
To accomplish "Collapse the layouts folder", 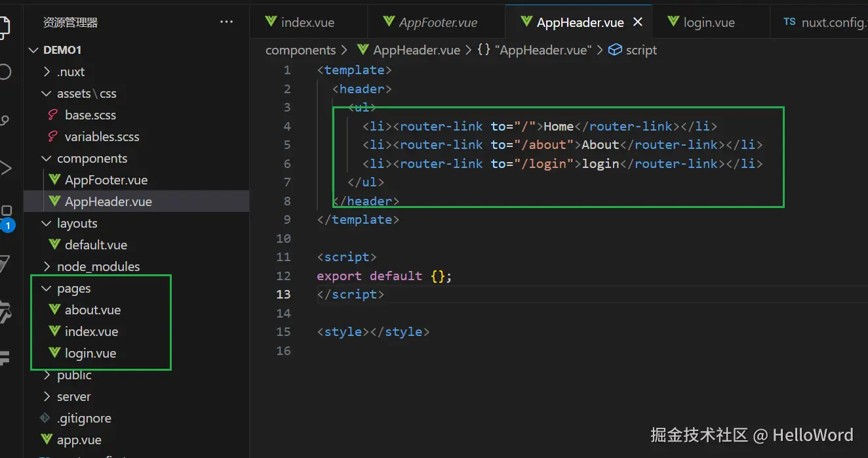I will pyautogui.click(x=47, y=223).
